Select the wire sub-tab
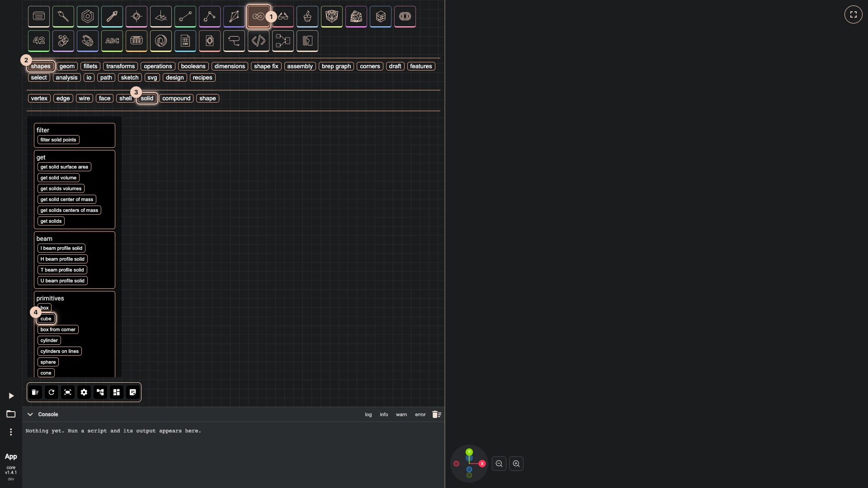The height and width of the screenshot is (488, 868). point(85,99)
